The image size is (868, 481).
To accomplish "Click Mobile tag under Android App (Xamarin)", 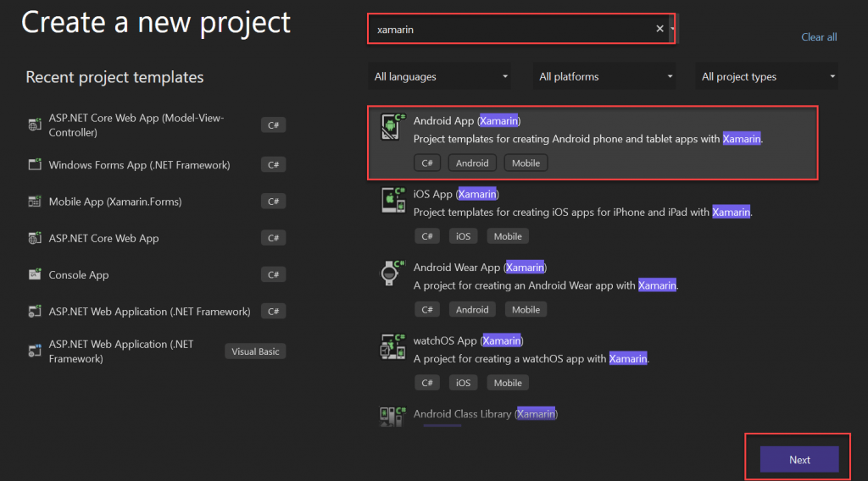I will coord(526,163).
